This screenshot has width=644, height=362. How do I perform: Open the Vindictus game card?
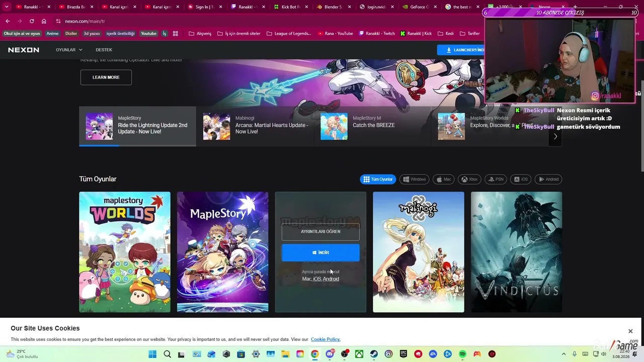tap(516, 252)
